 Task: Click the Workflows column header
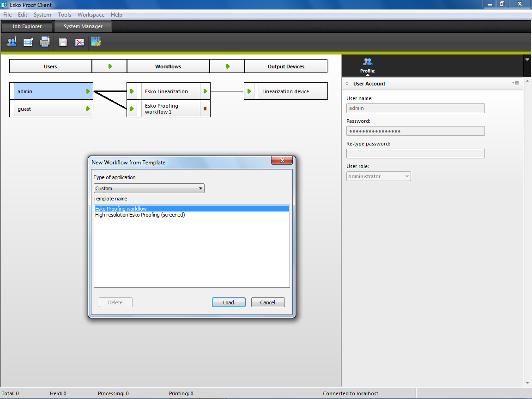pyautogui.click(x=168, y=66)
